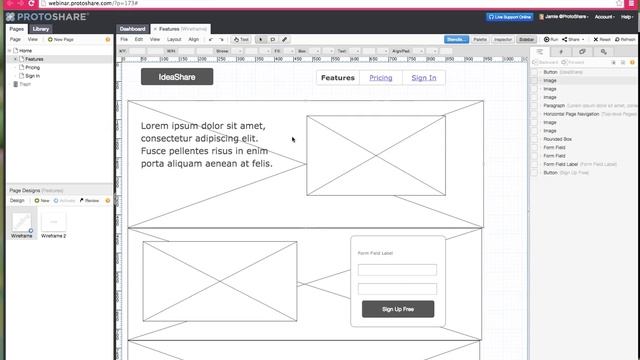Toggle the Sidebar panel button
Image resolution: width=640 pixels, height=360 pixels.
click(526, 40)
